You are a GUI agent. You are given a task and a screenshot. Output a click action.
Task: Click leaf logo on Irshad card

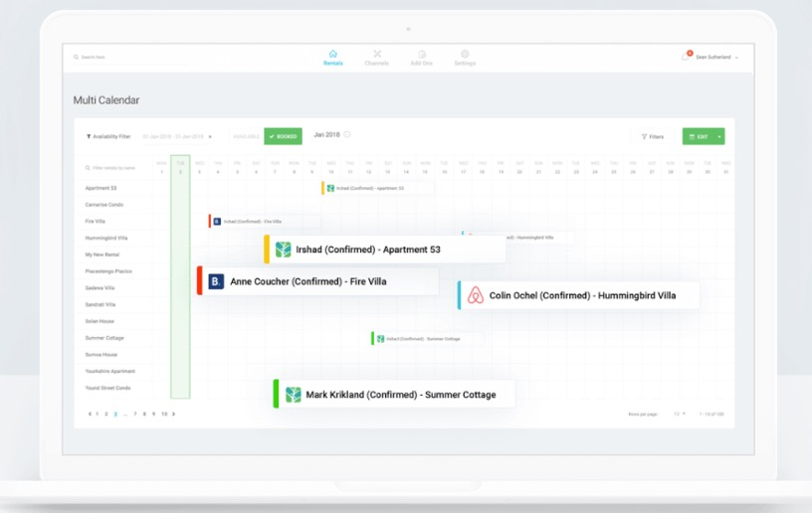click(283, 250)
